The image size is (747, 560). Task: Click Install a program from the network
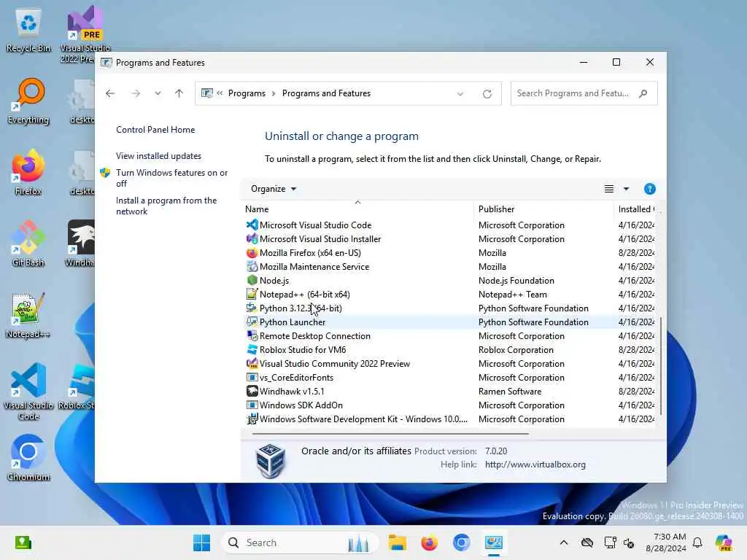[x=166, y=206]
